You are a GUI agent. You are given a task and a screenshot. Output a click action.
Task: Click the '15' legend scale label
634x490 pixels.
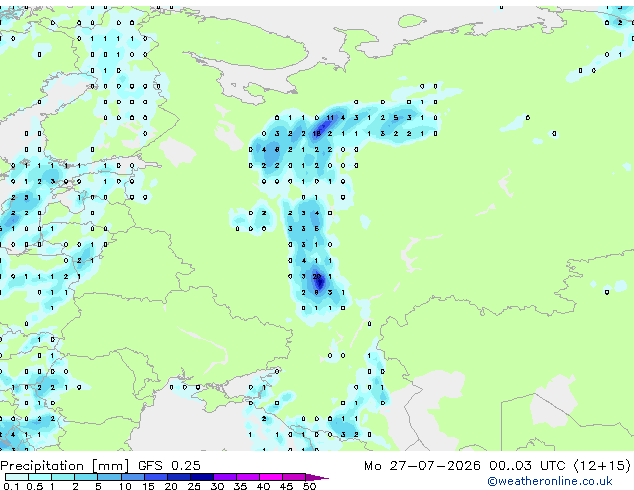[148, 486]
